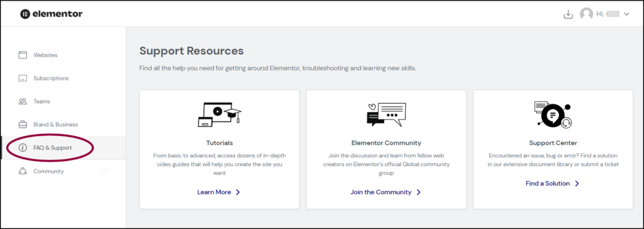Image resolution: width=644 pixels, height=229 pixels.
Task: Click the Brand & Business briefcase icon
Action: pos(23,124)
